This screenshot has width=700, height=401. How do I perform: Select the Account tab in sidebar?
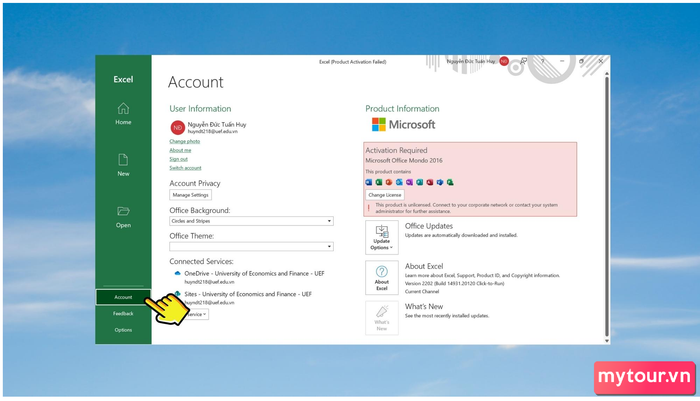[123, 297]
